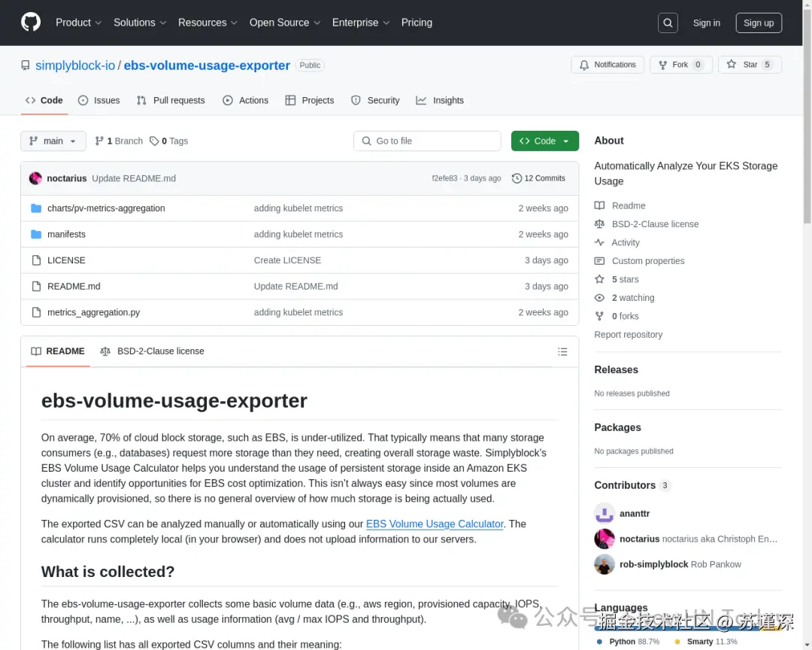Image resolution: width=812 pixels, height=650 pixels.
Task: Open the Pricing page
Action: click(x=417, y=23)
